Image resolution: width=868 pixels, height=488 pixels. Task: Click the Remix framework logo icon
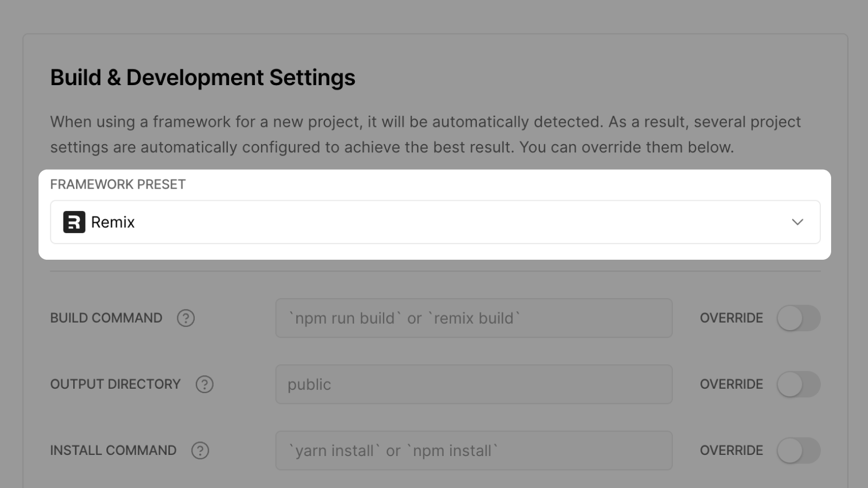[75, 222]
